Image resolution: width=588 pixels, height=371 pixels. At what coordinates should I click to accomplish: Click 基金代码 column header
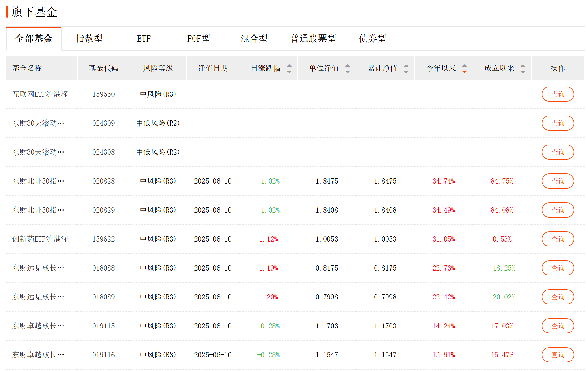coord(104,68)
